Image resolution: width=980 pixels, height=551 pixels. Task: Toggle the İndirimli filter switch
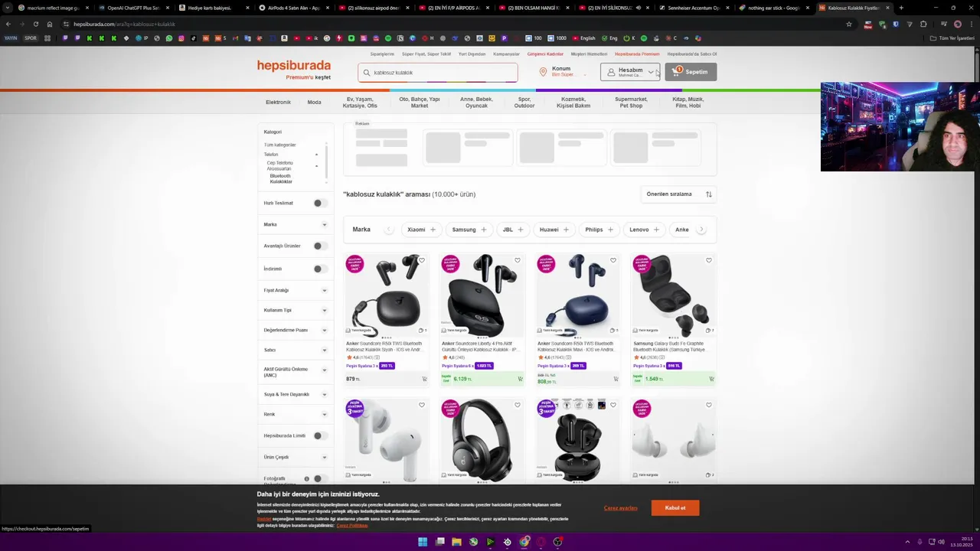click(x=319, y=269)
